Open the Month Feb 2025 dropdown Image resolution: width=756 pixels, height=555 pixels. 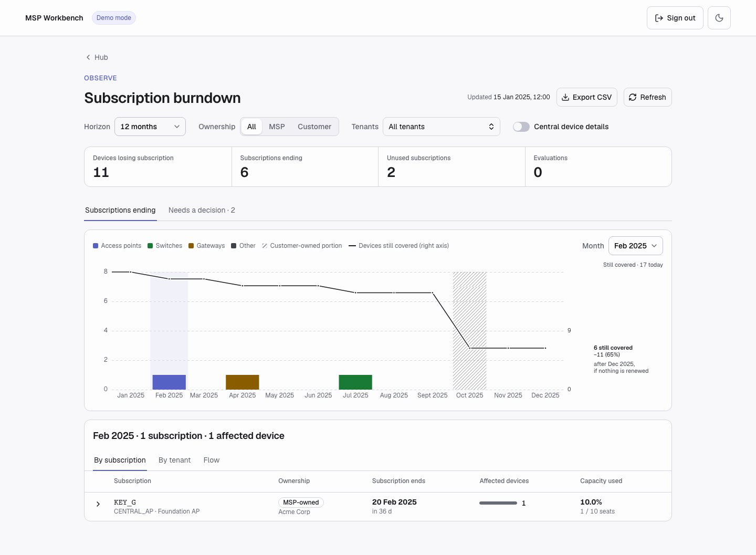[636, 246]
